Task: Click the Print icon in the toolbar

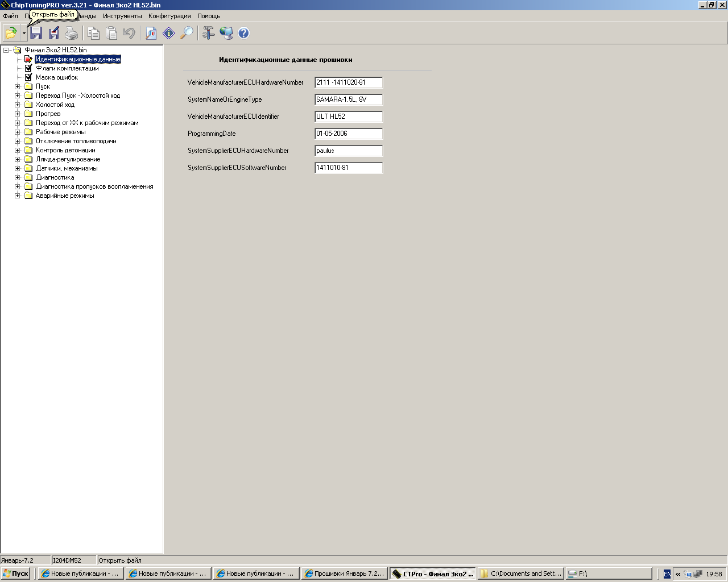Action: (x=71, y=33)
